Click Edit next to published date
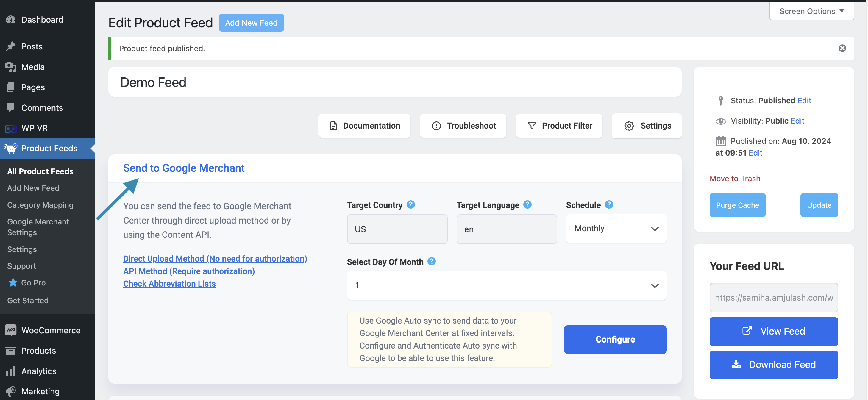Viewport: 868px width, 400px height. [755, 153]
